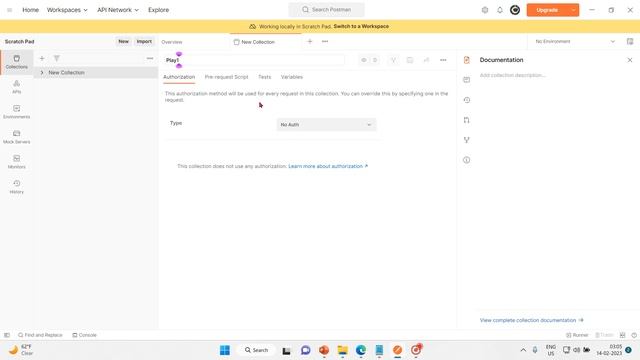640x360 pixels.
Task: Open the API Network dropdown
Action: pyautogui.click(x=118, y=10)
